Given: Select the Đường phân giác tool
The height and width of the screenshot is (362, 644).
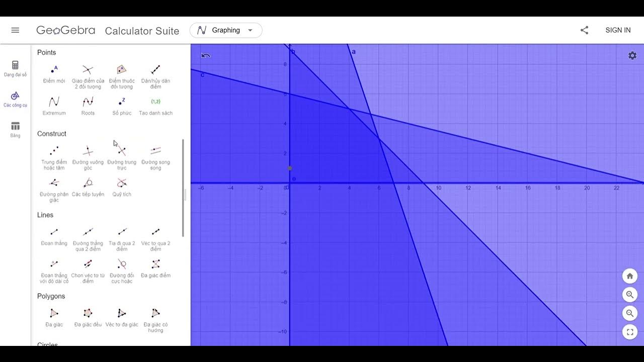Looking at the screenshot, I should (54, 190).
